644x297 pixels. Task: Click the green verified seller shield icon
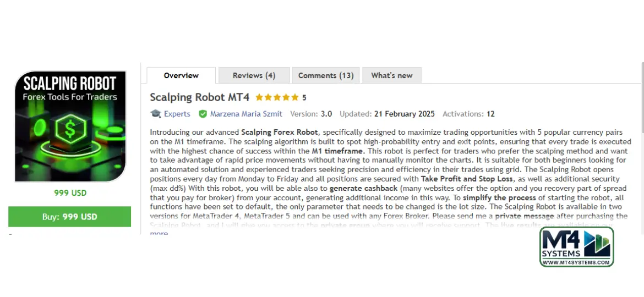pyautogui.click(x=203, y=114)
